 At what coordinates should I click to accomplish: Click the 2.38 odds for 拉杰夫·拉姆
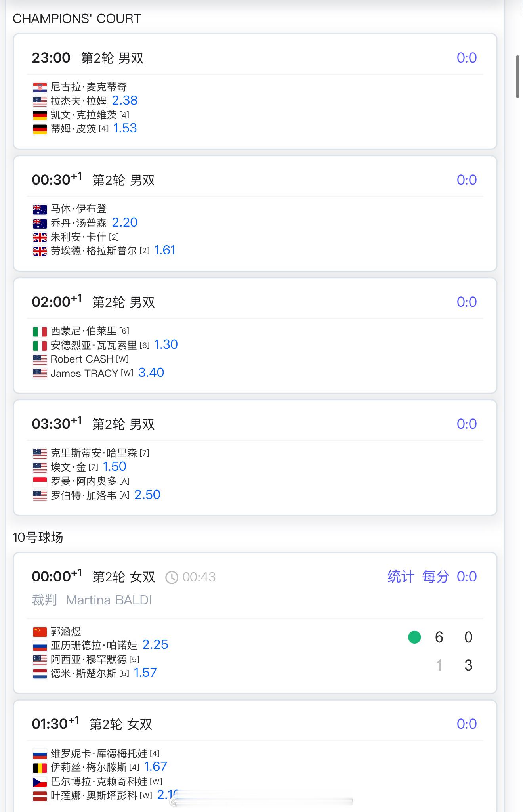click(125, 101)
